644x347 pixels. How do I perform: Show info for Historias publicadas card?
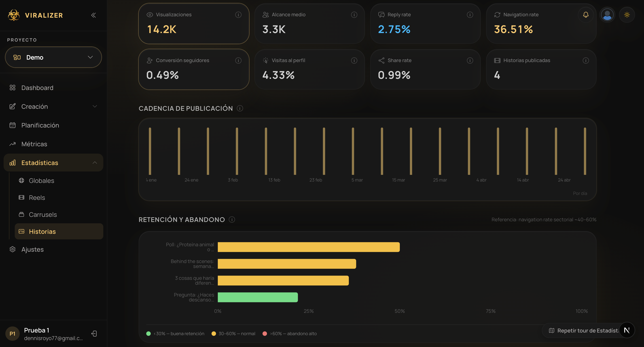585,61
